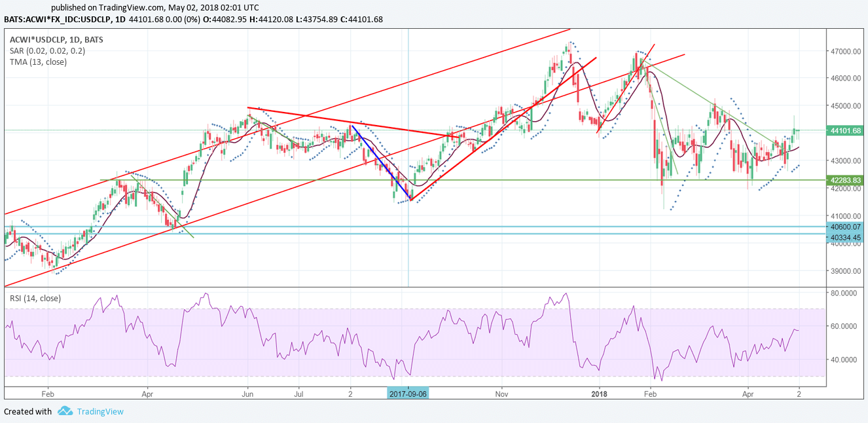Click the 42283.83 green price level label
This screenshot has width=868, height=423.
click(845, 180)
